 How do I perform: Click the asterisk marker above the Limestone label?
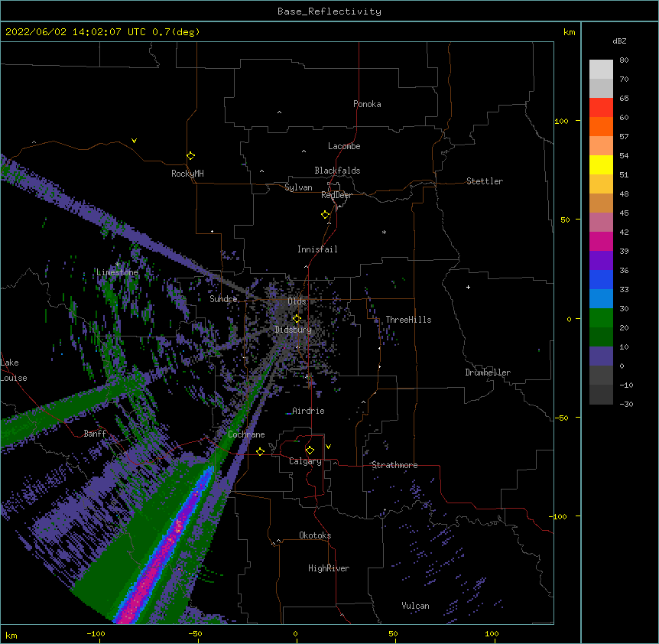(x=118, y=264)
